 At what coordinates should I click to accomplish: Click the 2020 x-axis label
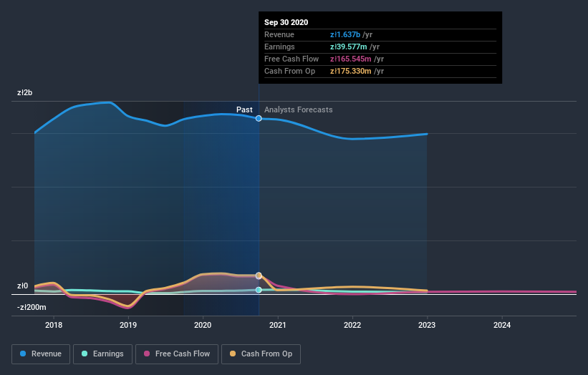(203, 325)
